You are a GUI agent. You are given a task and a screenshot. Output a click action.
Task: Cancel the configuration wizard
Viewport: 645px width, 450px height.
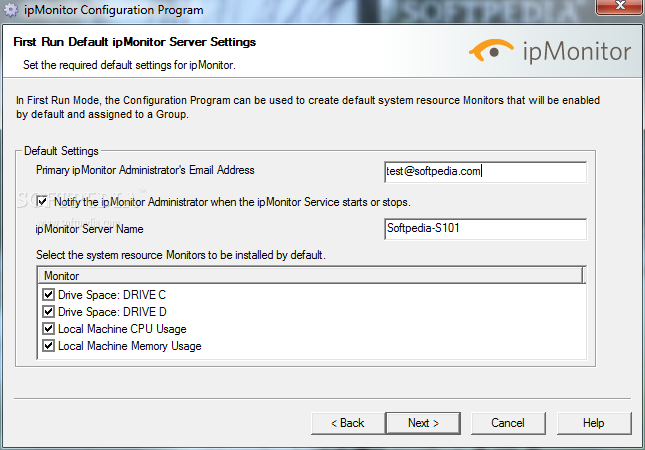508,423
